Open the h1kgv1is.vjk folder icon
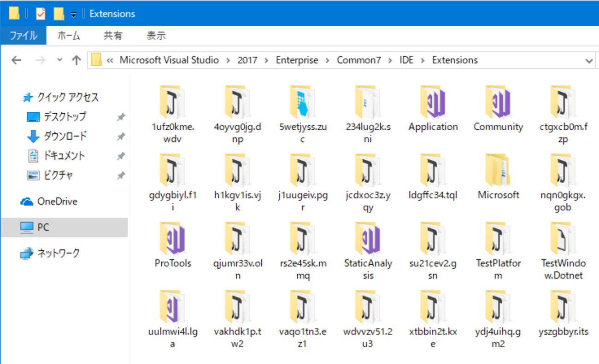Image resolution: width=599 pixels, height=364 pixels. pyautogui.click(x=237, y=170)
